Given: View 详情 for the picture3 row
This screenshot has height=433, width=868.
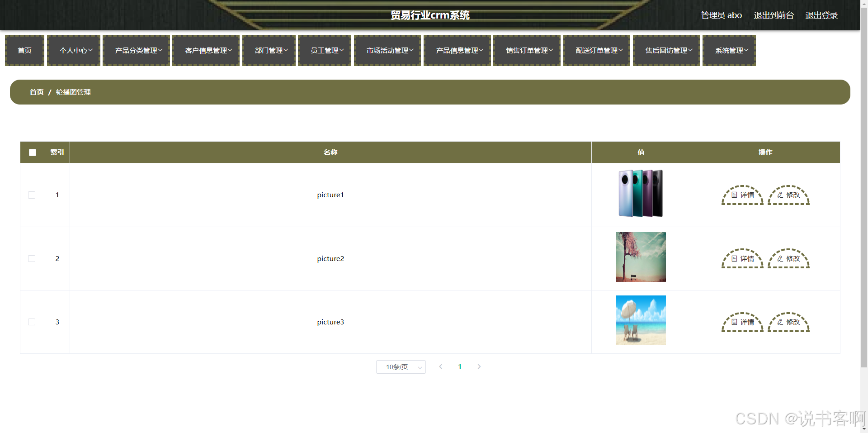Looking at the screenshot, I should pyautogui.click(x=742, y=322).
